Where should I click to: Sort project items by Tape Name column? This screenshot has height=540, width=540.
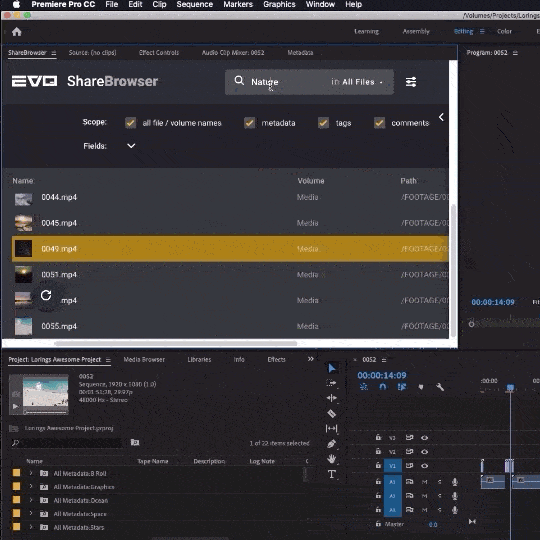[153, 461]
